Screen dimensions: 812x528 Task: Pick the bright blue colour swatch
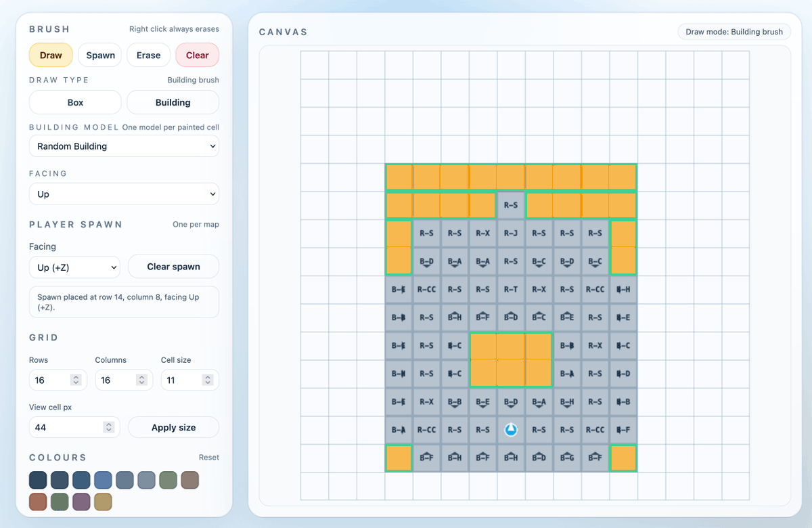pyautogui.click(x=103, y=480)
